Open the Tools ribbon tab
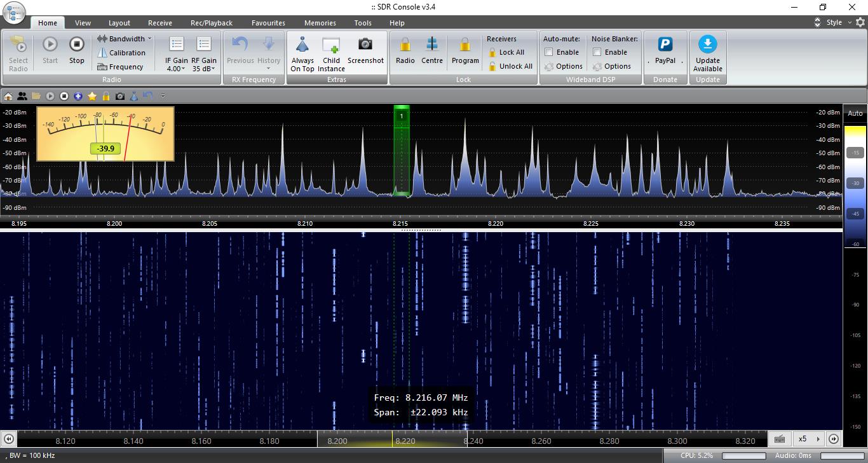 pyautogui.click(x=363, y=23)
